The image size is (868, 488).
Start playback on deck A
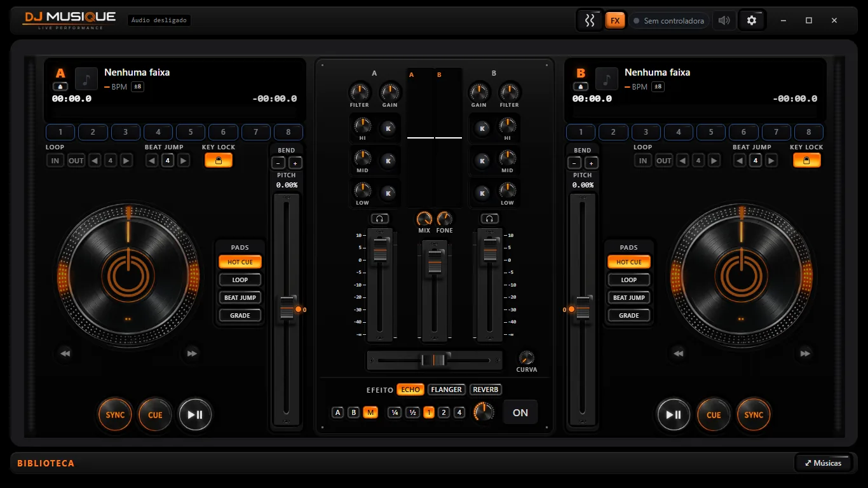[x=195, y=415]
